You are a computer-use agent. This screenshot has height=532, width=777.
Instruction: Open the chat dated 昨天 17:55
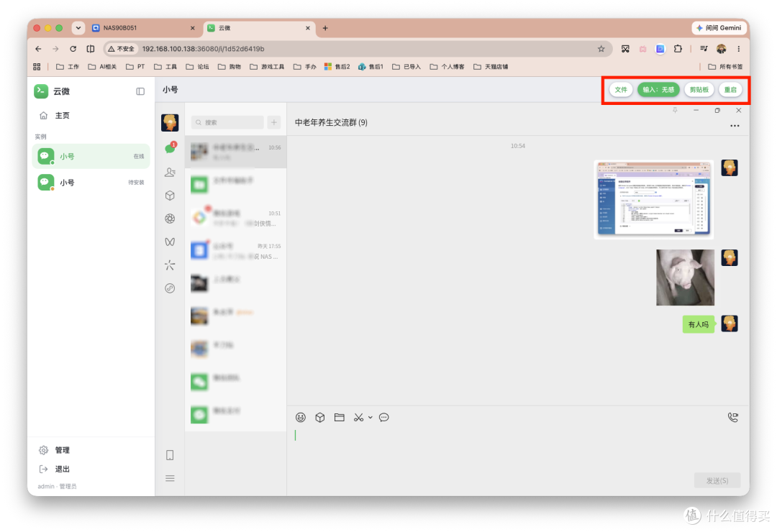point(236,251)
